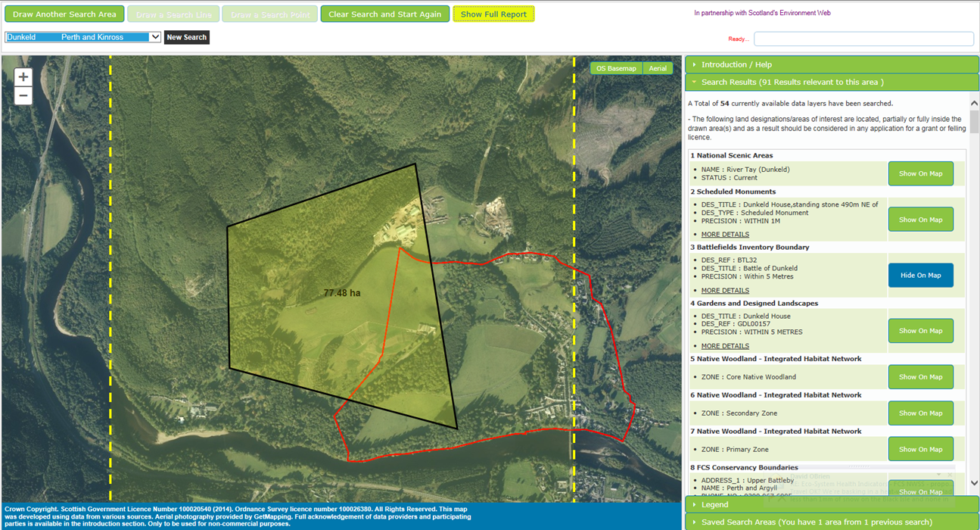Switch the map to OS Basemap view
This screenshot has width=980, height=530.
pos(616,67)
